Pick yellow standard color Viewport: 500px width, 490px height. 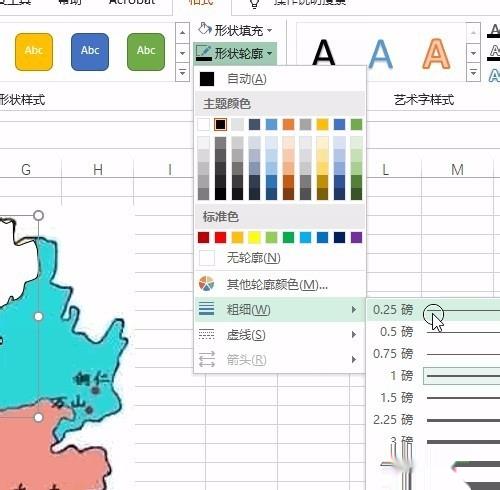tap(254, 238)
